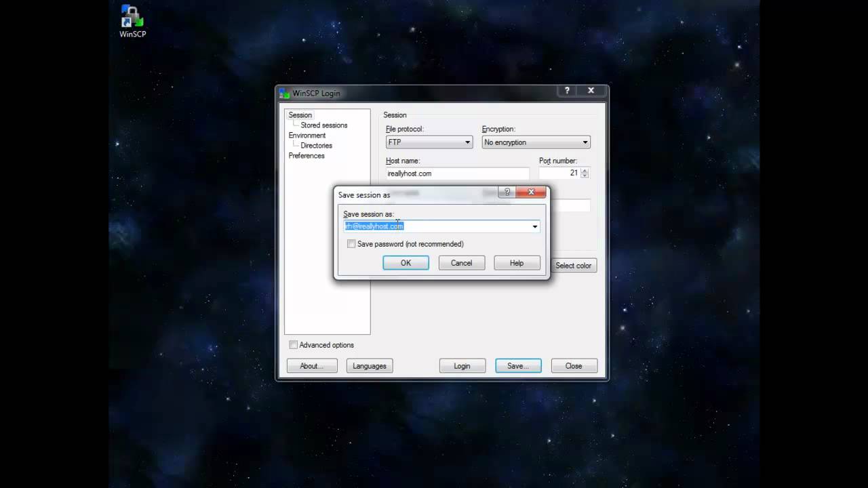Click the Save... button
Image resolution: width=868 pixels, height=488 pixels.
[518, 366]
